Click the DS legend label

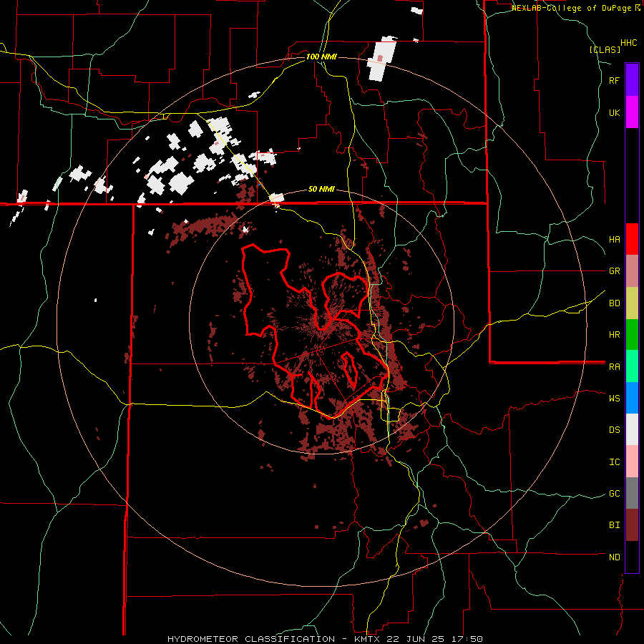tap(615, 430)
